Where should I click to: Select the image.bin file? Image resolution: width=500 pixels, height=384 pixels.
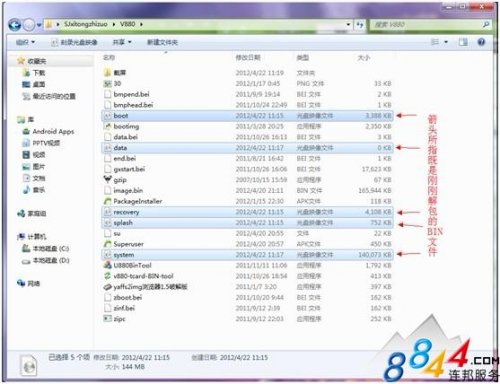pos(128,190)
